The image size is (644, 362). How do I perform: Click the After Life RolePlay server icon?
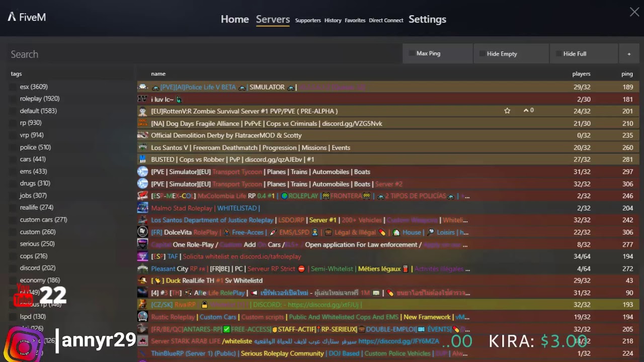[x=143, y=293]
